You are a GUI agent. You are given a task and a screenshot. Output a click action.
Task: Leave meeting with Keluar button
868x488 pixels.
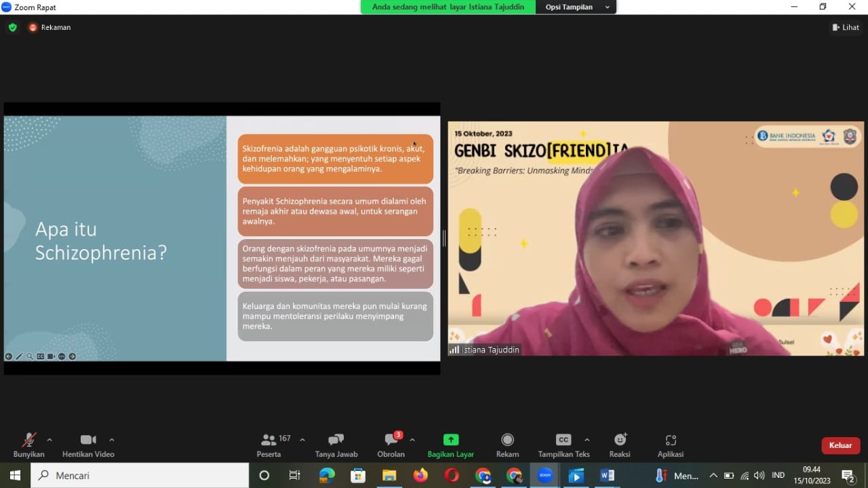tap(841, 445)
